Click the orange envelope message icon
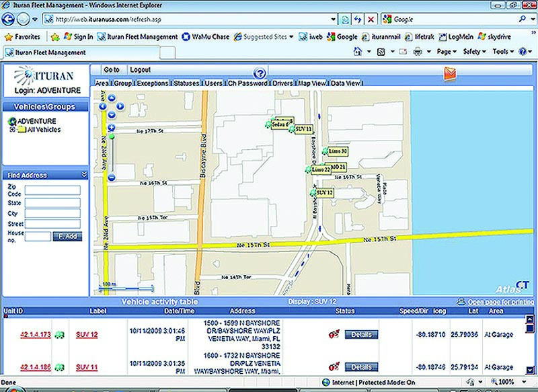This screenshot has height=392, width=538. coord(449,74)
